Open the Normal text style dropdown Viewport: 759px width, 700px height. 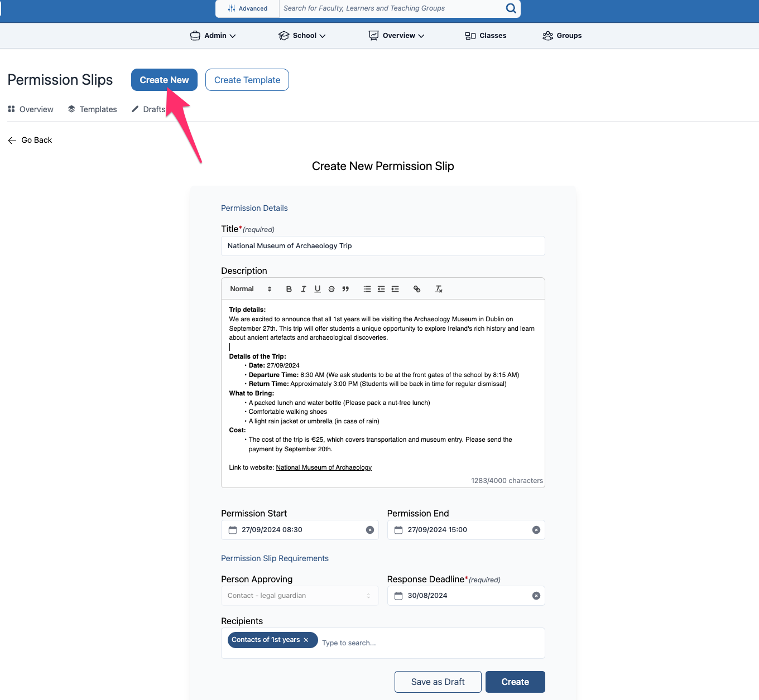[x=251, y=289]
